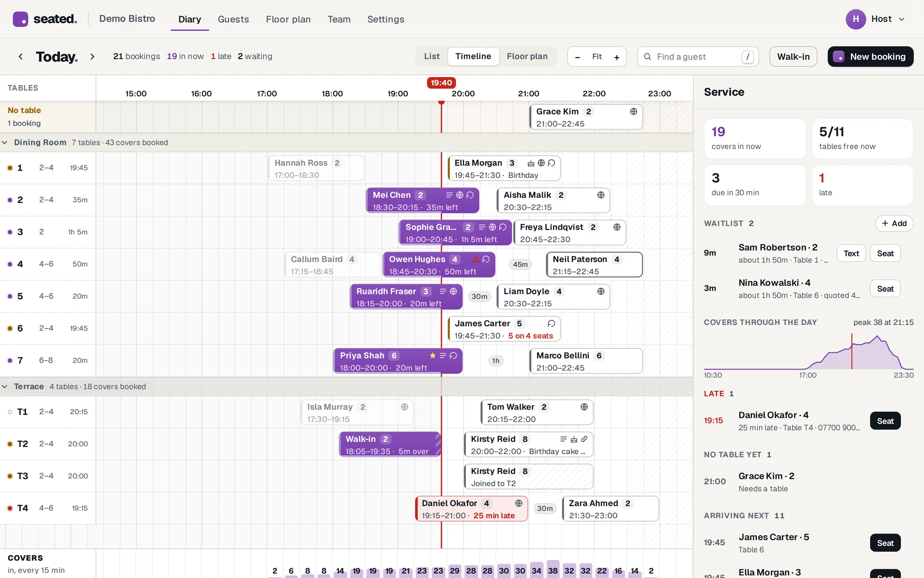924x578 pixels.
Task: Collapse the Dining Room section
Action: point(5,143)
